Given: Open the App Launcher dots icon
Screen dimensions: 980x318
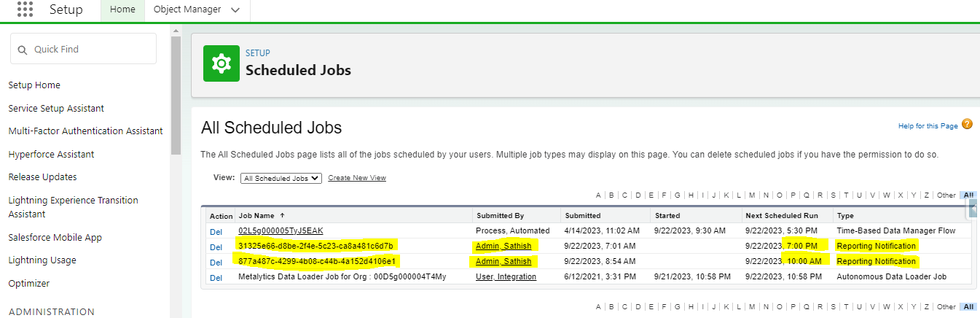Looking at the screenshot, I should 25,9.
